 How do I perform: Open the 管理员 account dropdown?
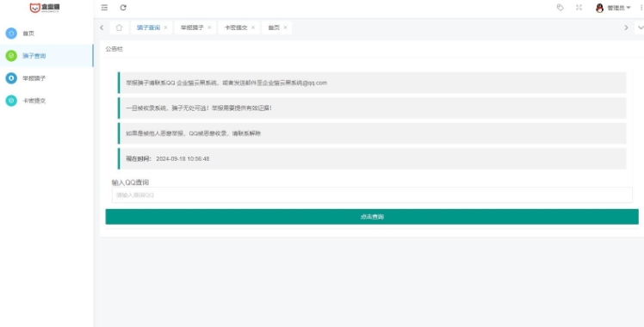613,8
